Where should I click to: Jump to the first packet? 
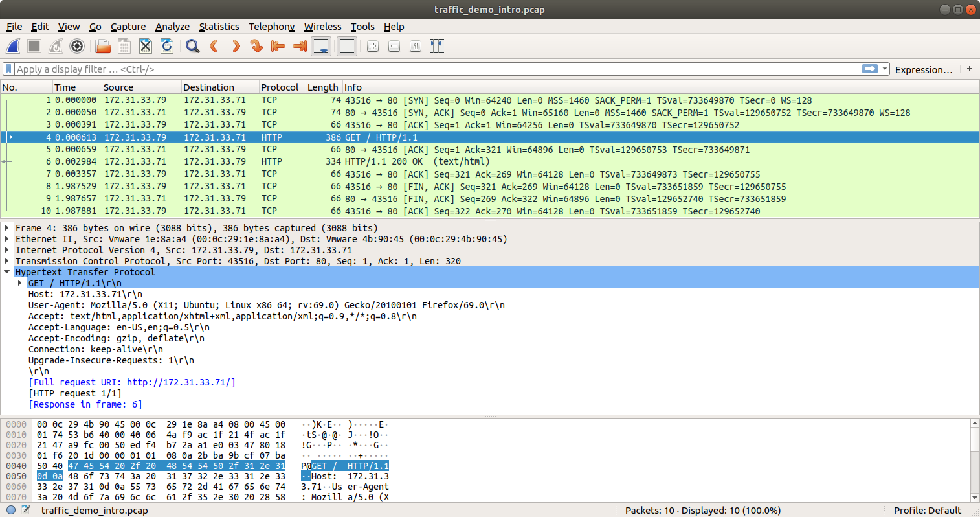tap(278, 46)
